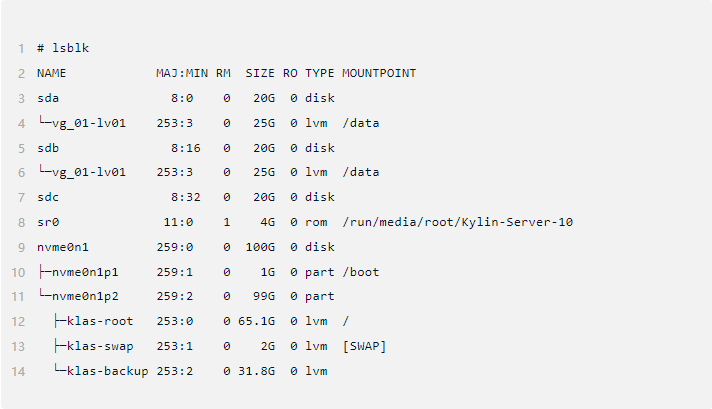The width and height of the screenshot is (712, 409).
Task: Click the sda disk name
Action: 48,98
